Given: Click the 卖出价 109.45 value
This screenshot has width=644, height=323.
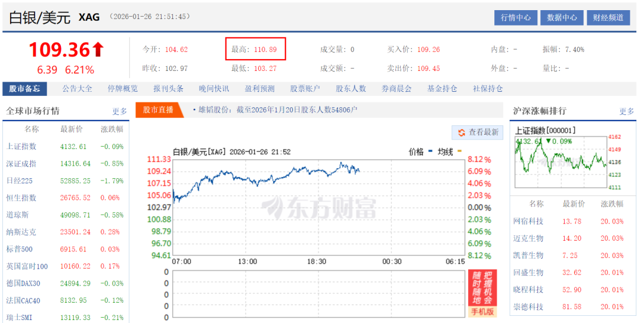Looking at the screenshot, I should click(x=429, y=69).
